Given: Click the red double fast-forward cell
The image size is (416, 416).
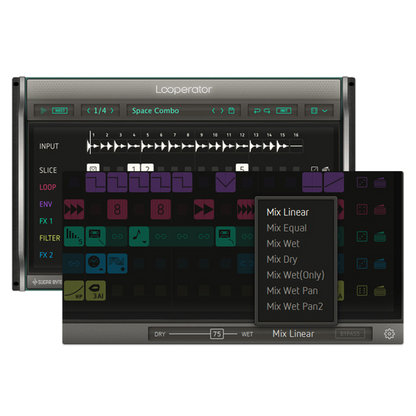Looking at the screenshot, I should (204, 210).
